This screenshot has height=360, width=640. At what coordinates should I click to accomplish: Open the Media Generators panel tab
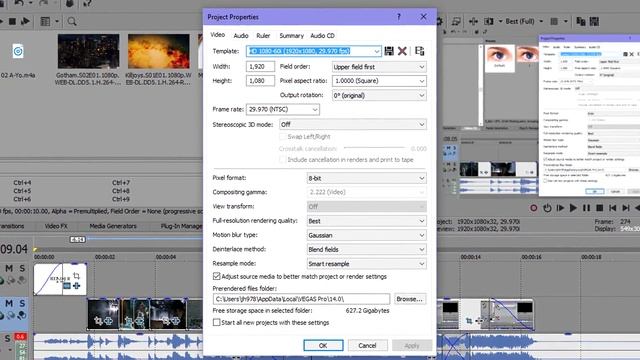point(113,226)
